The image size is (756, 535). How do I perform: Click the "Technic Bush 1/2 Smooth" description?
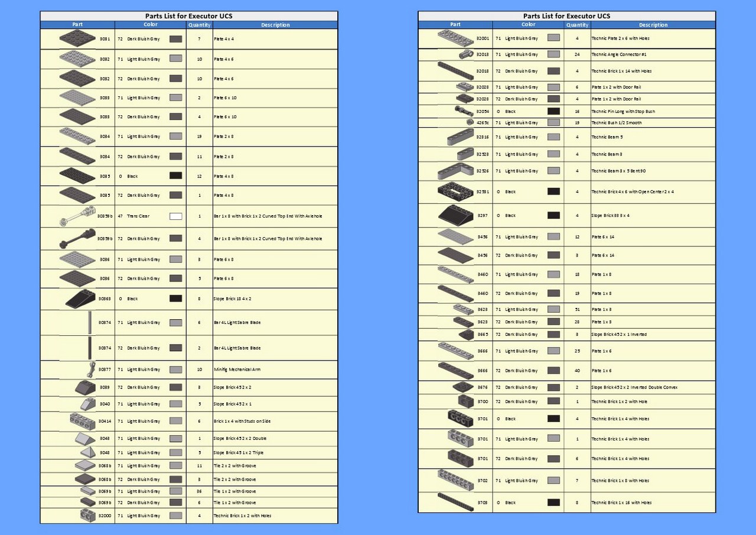617,122
